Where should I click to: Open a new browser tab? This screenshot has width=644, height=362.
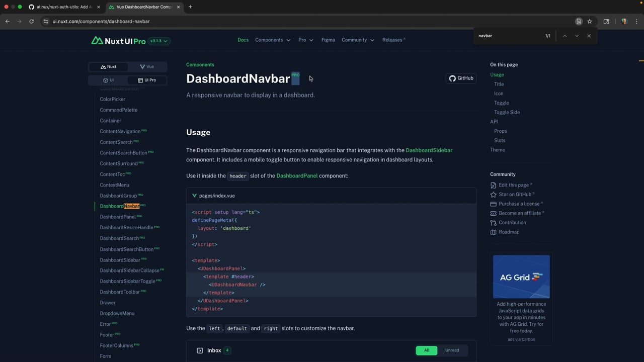point(190,7)
